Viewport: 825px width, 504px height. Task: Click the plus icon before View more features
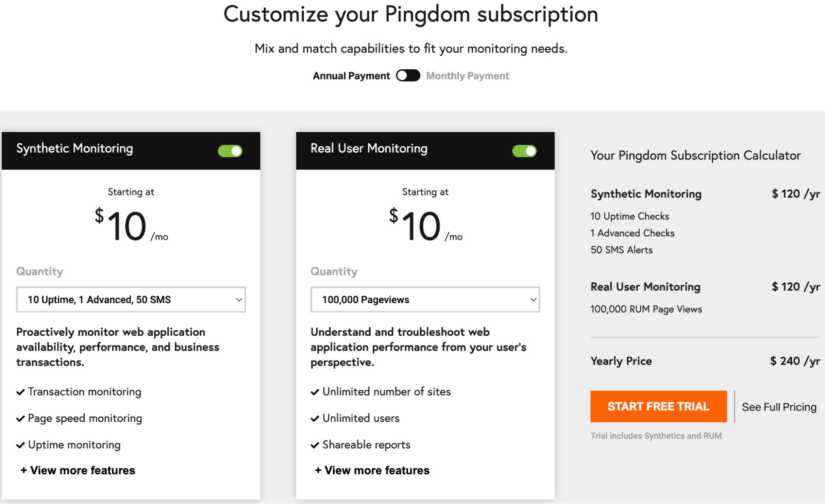pyautogui.click(x=24, y=470)
